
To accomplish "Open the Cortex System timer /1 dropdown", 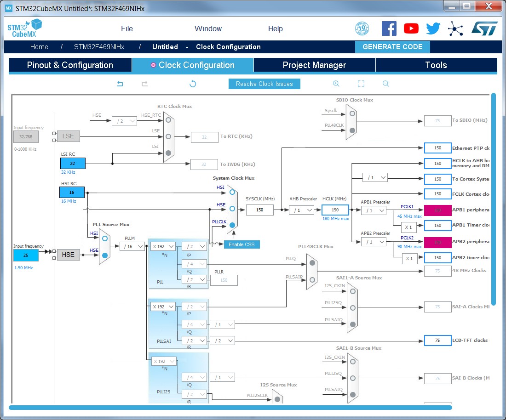I will (375, 178).
